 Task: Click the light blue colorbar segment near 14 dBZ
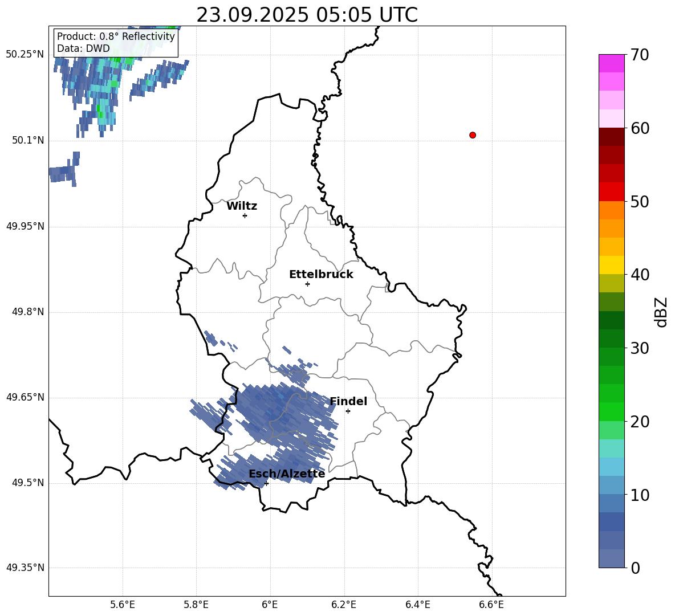(611, 467)
